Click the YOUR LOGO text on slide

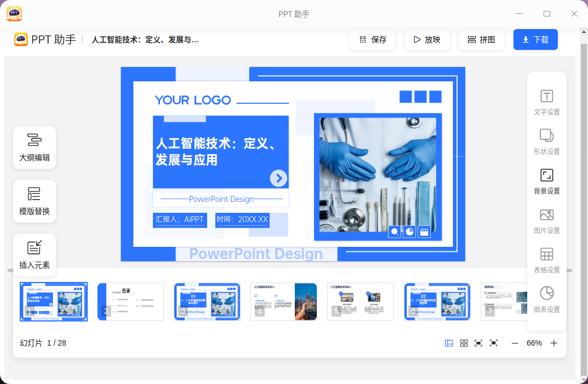click(193, 100)
